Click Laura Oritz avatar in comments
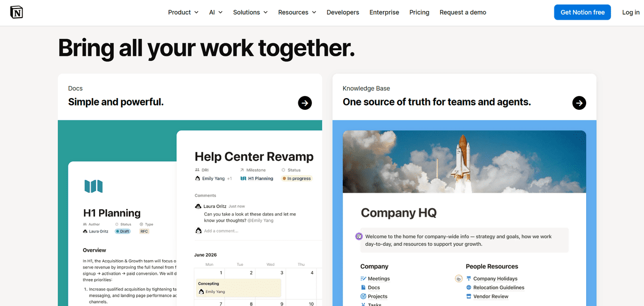The width and height of the screenshot is (644, 306). coord(198,206)
